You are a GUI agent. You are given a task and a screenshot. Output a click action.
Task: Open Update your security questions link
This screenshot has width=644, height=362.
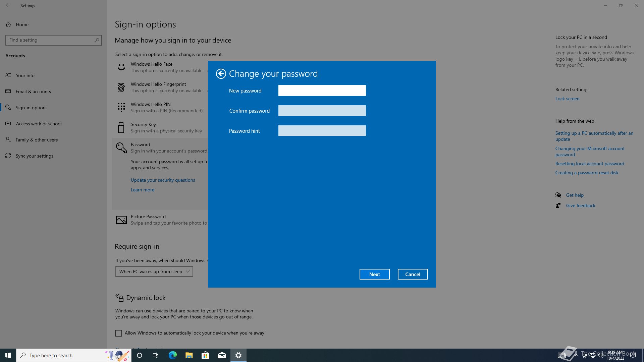163,180
